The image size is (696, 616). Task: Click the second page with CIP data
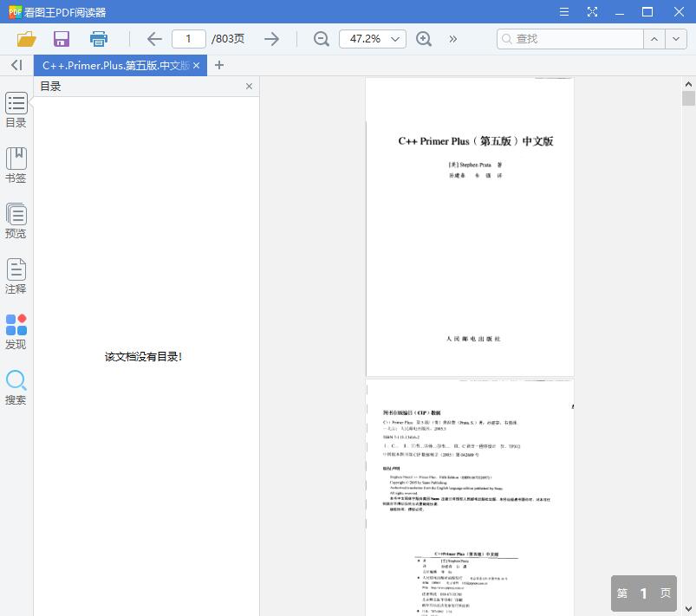(470, 497)
